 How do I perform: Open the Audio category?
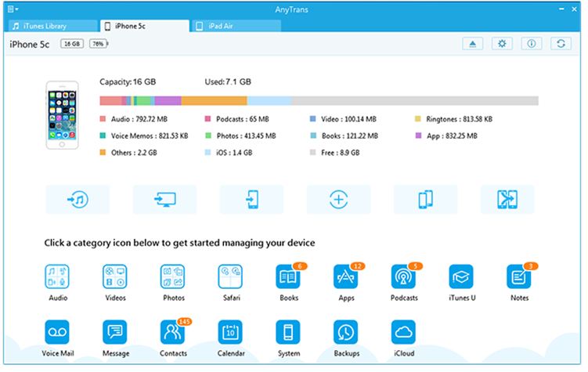point(57,276)
